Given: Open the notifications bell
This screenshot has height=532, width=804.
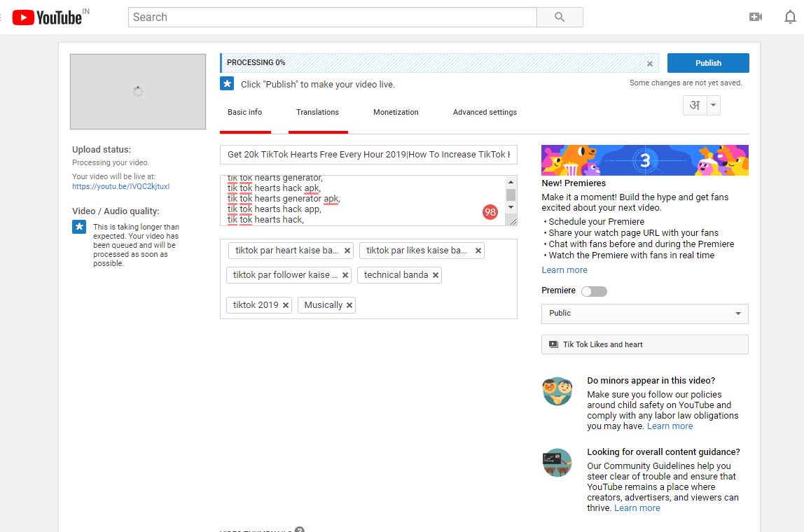Looking at the screenshot, I should click(x=790, y=17).
